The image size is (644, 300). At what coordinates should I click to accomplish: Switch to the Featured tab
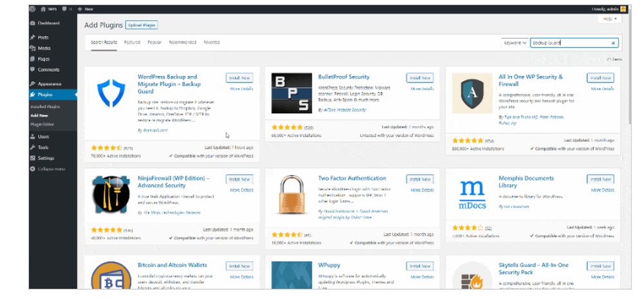tap(132, 42)
